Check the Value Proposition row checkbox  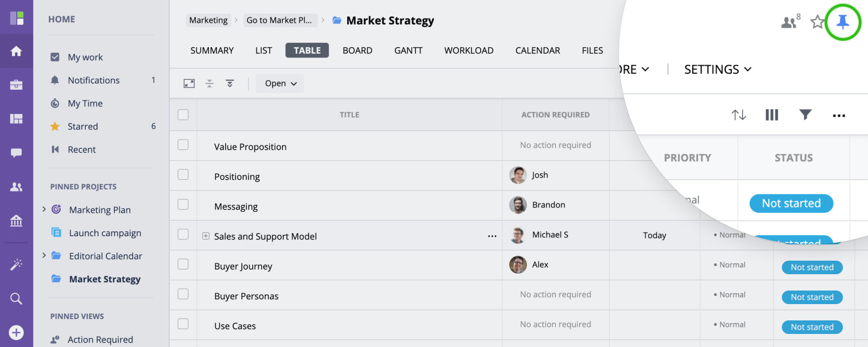pyautogui.click(x=183, y=144)
